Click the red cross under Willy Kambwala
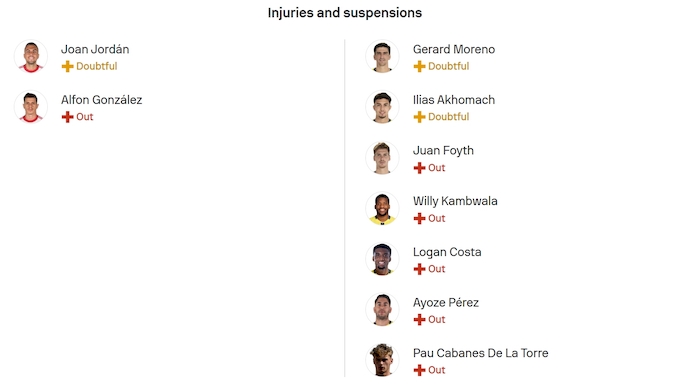This screenshot has width=690, height=387. (419, 218)
